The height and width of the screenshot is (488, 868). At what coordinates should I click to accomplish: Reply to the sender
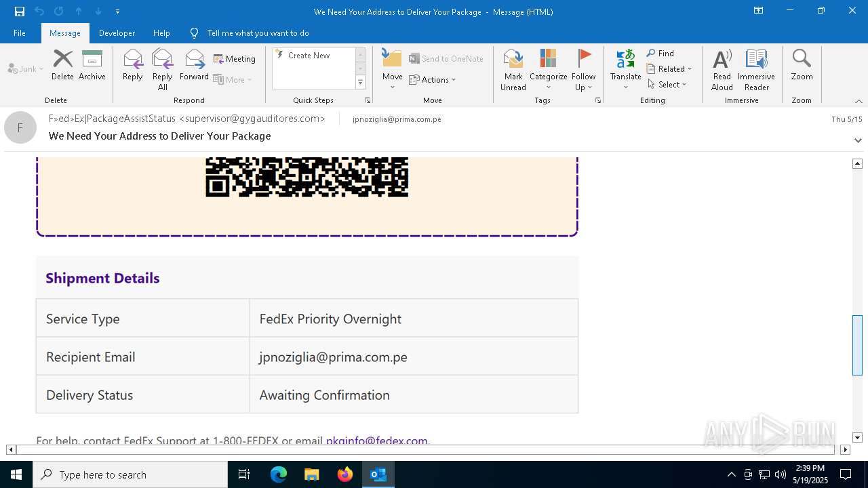[133, 65]
